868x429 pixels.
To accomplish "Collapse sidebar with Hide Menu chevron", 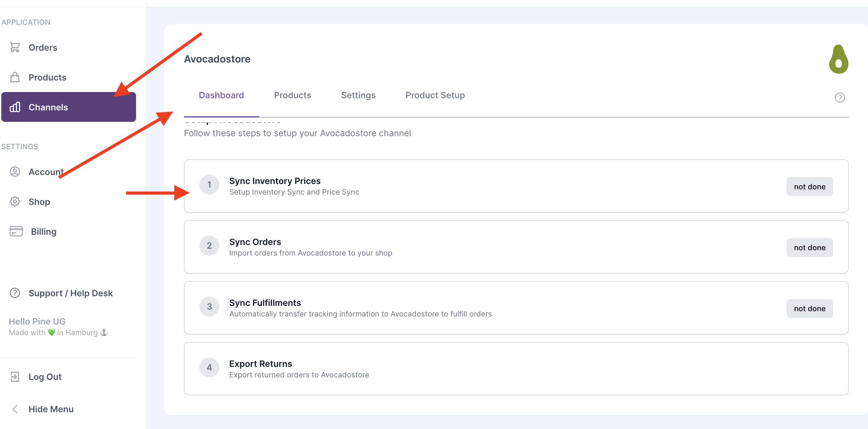I will 15,409.
